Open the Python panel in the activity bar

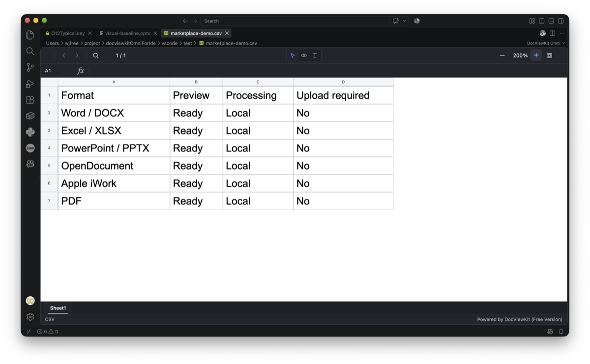point(30,132)
